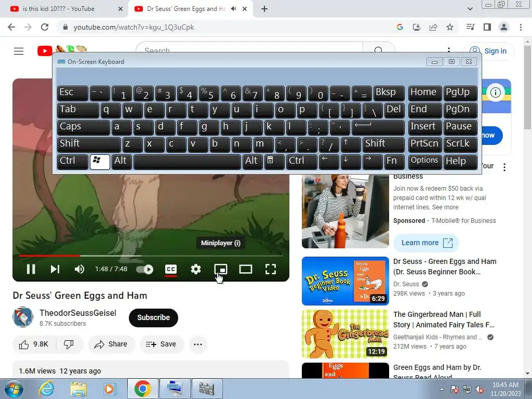Viewport: 532px width, 399px height.
Task: Switch to miniplayer mode
Action: [221, 270]
